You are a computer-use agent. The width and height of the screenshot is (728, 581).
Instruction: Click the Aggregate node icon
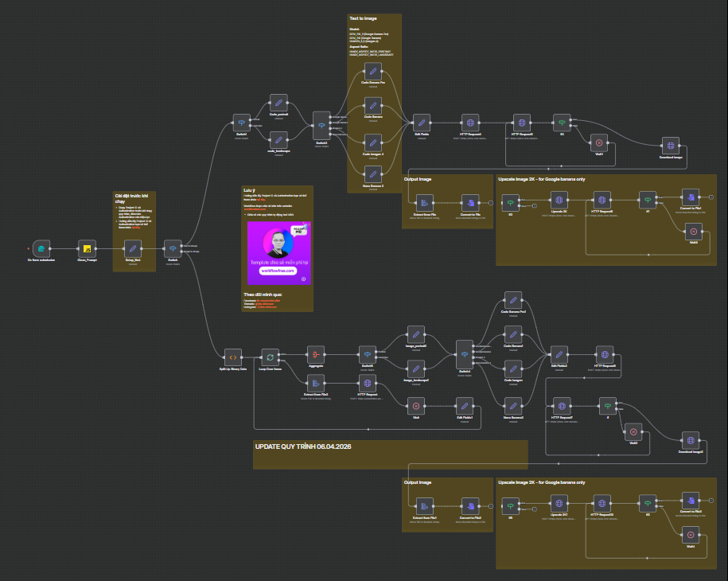pos(316,354)
